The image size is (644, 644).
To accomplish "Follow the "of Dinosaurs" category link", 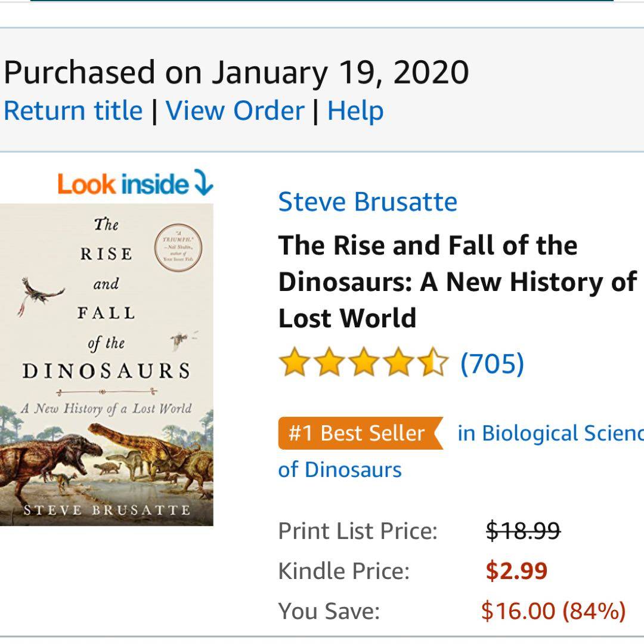I will pos(340,469).
